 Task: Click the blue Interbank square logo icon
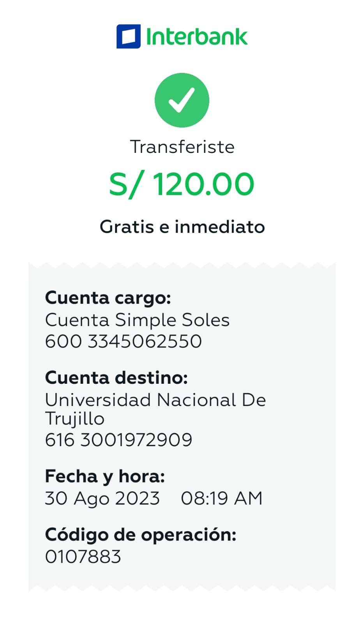click(x=128, y=37)
